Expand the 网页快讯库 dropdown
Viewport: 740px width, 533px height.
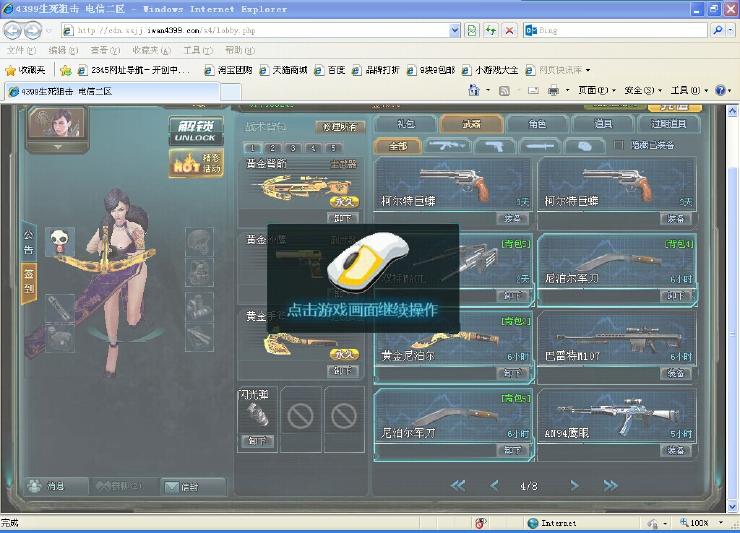(588, 70)
